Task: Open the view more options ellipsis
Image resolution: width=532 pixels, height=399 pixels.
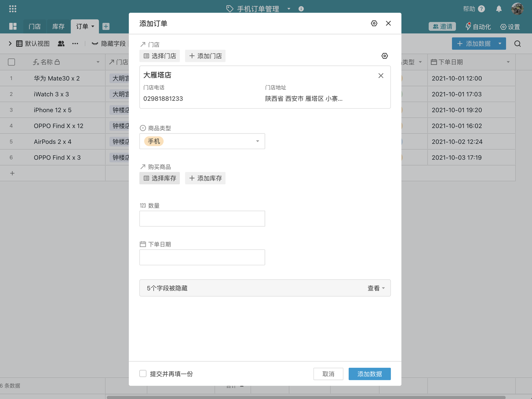Action: [75, 44]
